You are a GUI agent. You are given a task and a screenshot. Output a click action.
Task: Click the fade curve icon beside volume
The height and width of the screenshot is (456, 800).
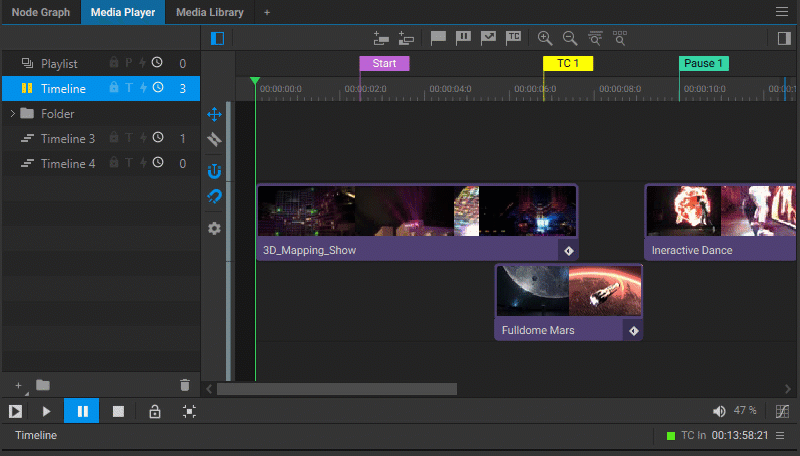782,411
